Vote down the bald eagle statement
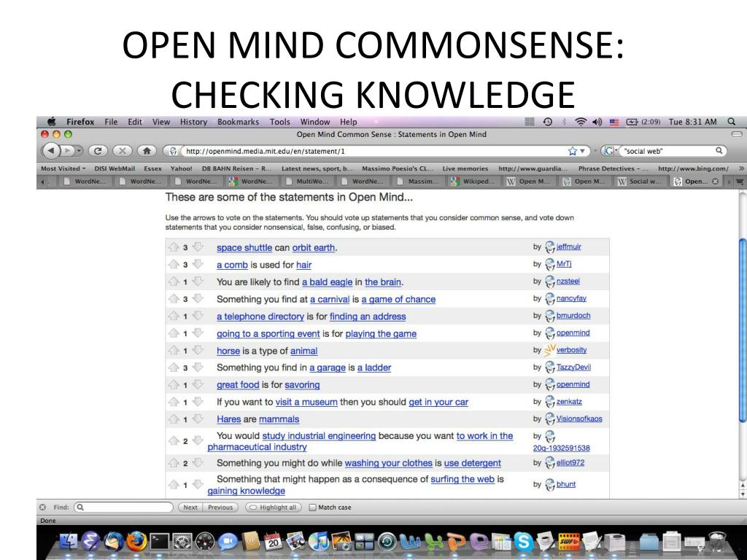 click(x=198, y=281)
